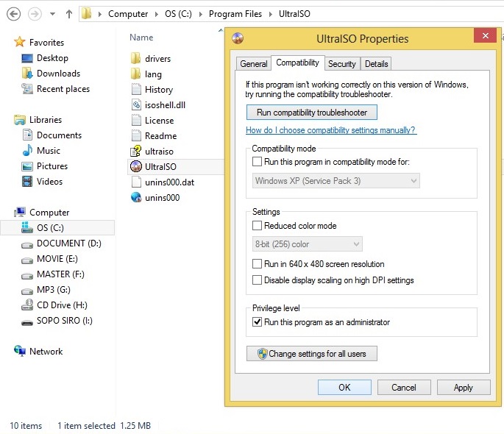Image resolution: width=504 pixels, height=434 pixels.
Task: Click the Downloads folder icon
Action: [27, 74]
